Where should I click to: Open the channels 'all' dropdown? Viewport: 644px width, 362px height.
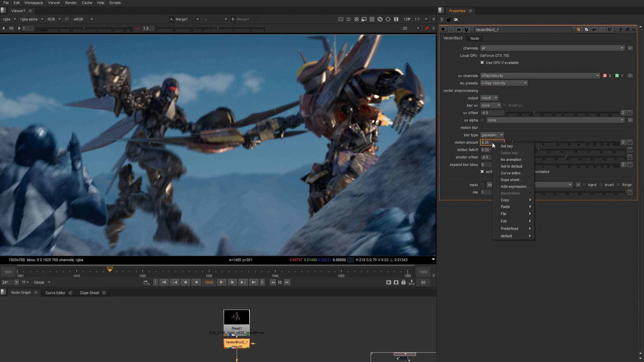coord(552,48)
